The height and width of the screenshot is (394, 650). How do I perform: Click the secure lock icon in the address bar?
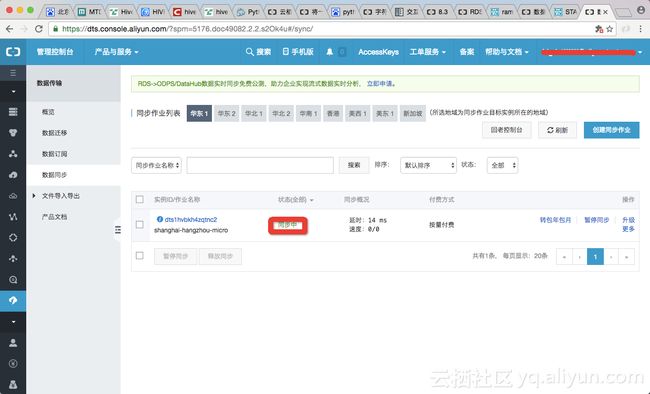56,29
